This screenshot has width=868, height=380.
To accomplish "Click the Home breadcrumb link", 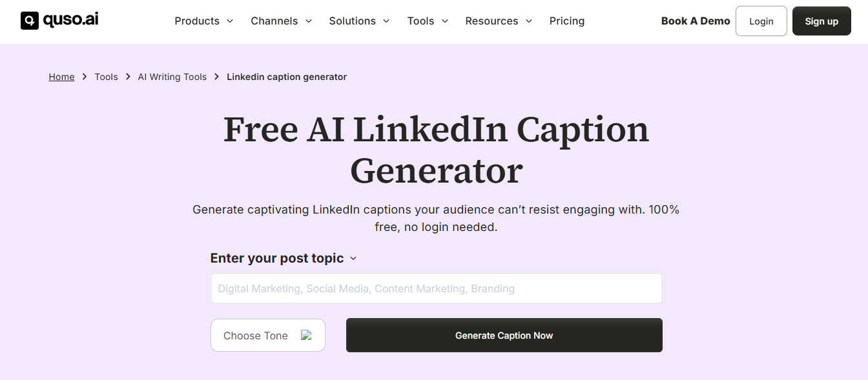I will click(x=61, y=76).
